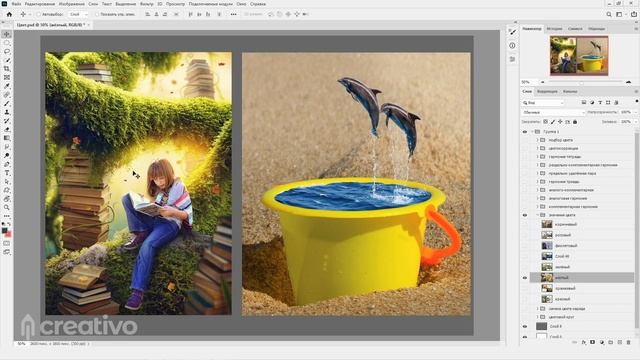This screenshot has height=360, width=640.
Task: Add a layer style with the fx icon
Action: coord(584,342)
